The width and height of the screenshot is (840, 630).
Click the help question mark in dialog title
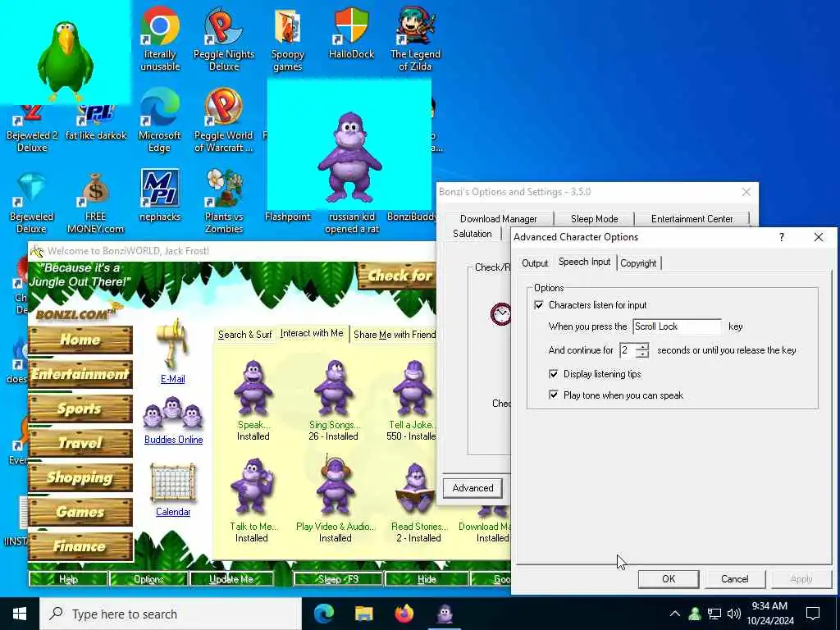(x=782, y=237)
